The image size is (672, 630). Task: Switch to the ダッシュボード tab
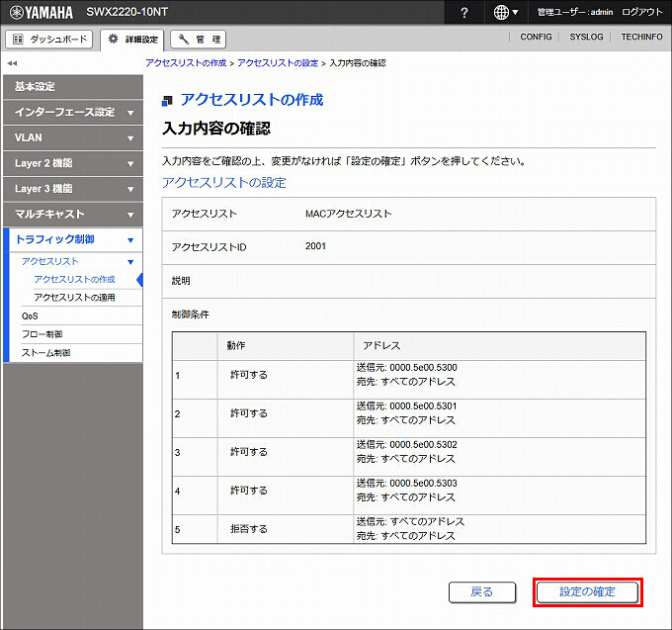(x=49, y=40)
